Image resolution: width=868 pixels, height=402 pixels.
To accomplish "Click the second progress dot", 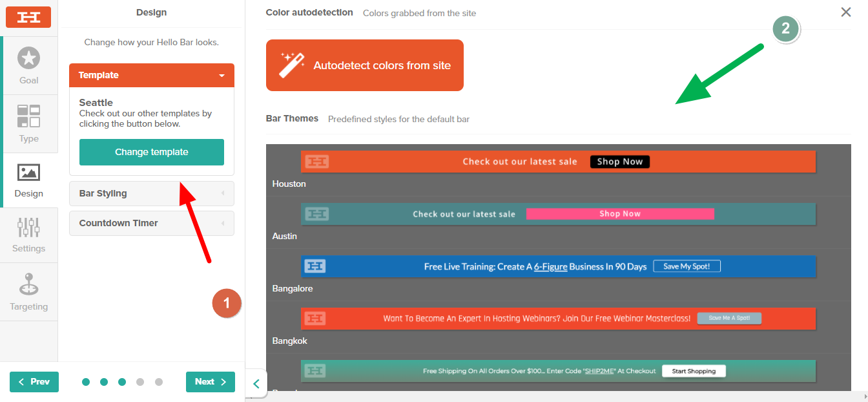I will [104, 382].
